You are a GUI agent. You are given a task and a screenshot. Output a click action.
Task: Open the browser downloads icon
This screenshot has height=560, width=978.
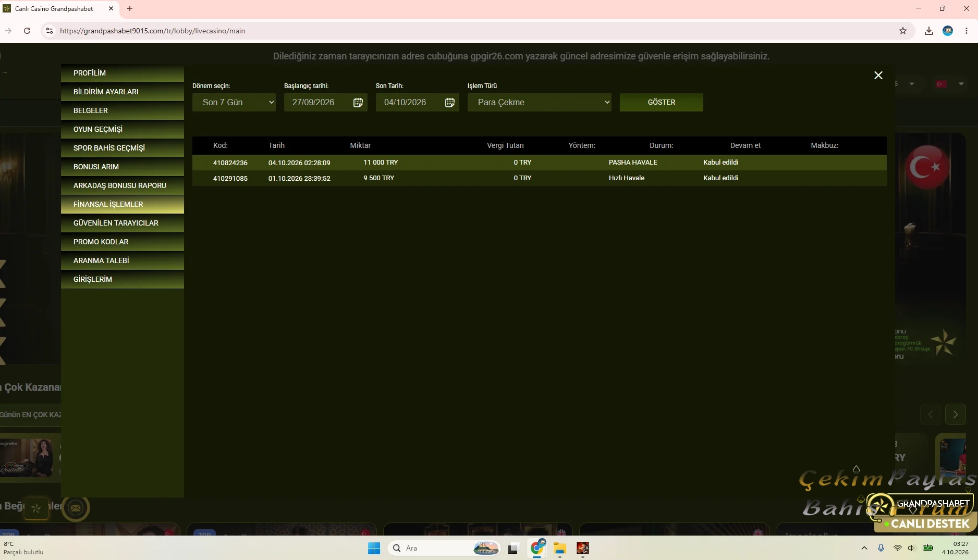[x=929, y=31]
